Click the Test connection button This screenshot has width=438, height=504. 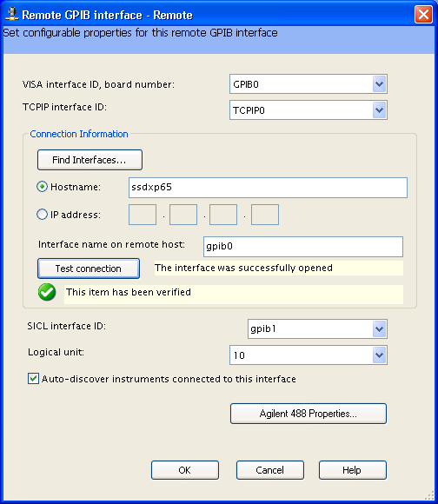coord(89,269)
